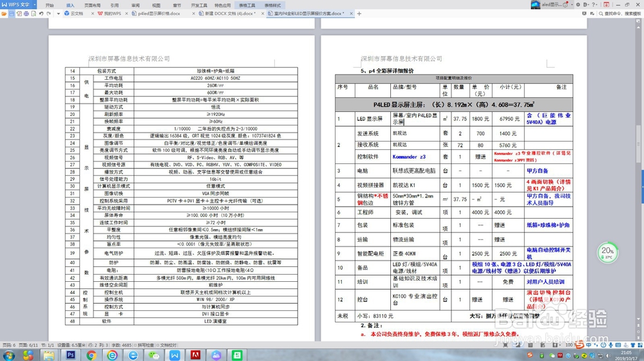The height and width of the screenshot is (361, 644).
Task: Click the aled user account avatar
Action: click(x=536, y=5)
